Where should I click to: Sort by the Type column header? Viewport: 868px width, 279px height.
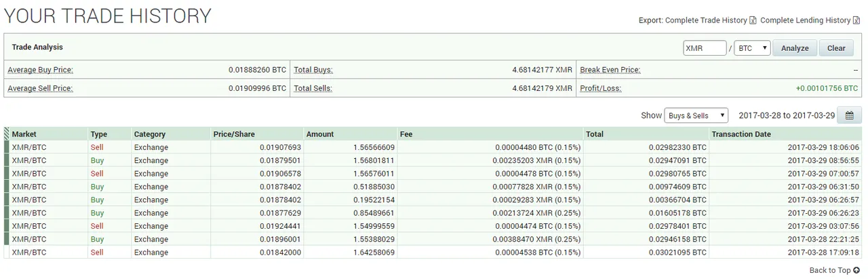point(109,134)
